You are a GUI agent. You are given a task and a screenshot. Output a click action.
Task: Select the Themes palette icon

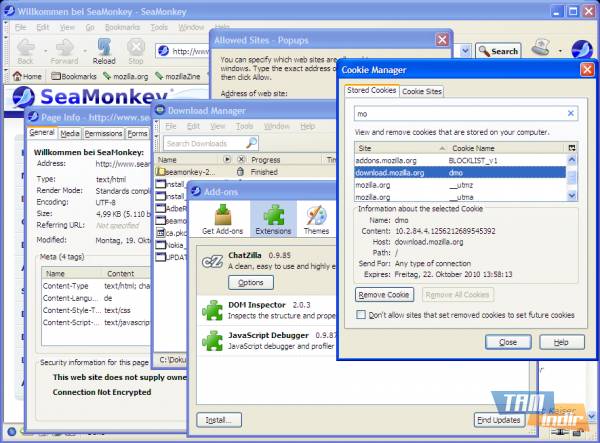click(x=316, y=217)
